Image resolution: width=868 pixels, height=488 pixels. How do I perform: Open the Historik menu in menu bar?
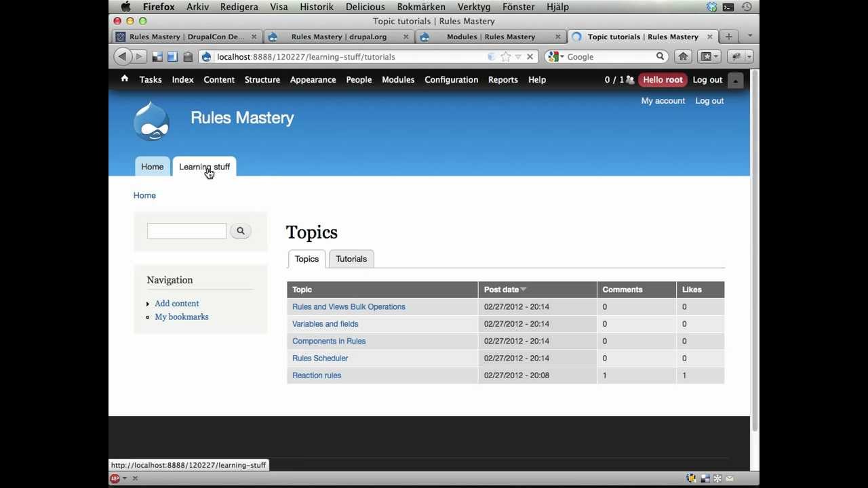pyautogui.click(x=317, y=7)
